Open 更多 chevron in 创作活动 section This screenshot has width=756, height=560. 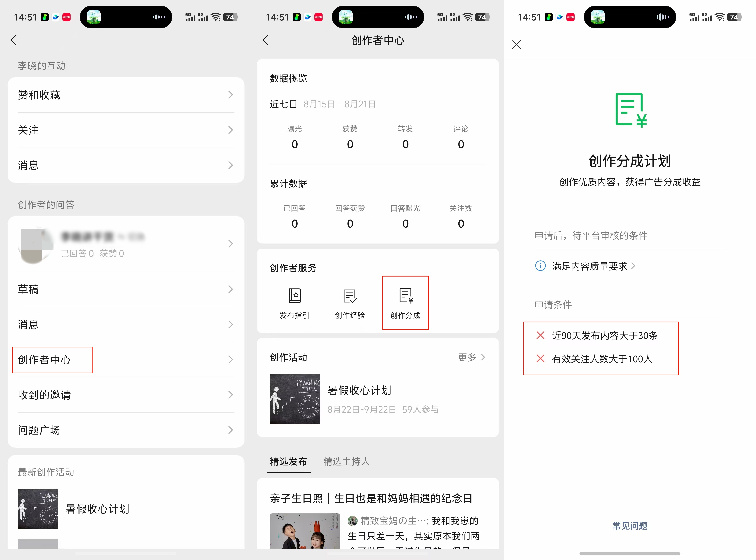point(483,357)
